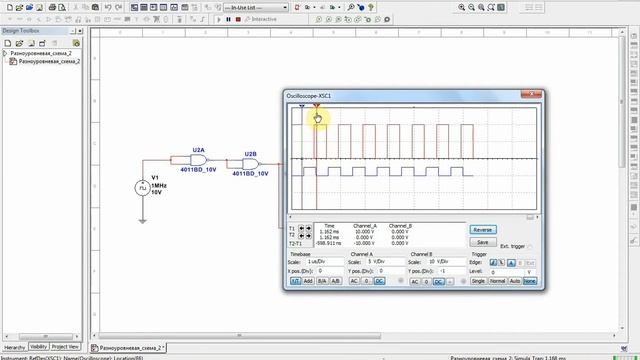This screenshot has width=640, height=360.
Task: Move cursor T2 right with arrow
Action: 309,236
